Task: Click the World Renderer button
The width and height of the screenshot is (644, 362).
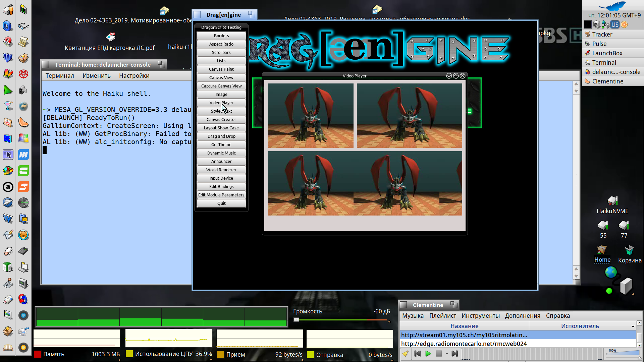Action: (x=221, y=170)
